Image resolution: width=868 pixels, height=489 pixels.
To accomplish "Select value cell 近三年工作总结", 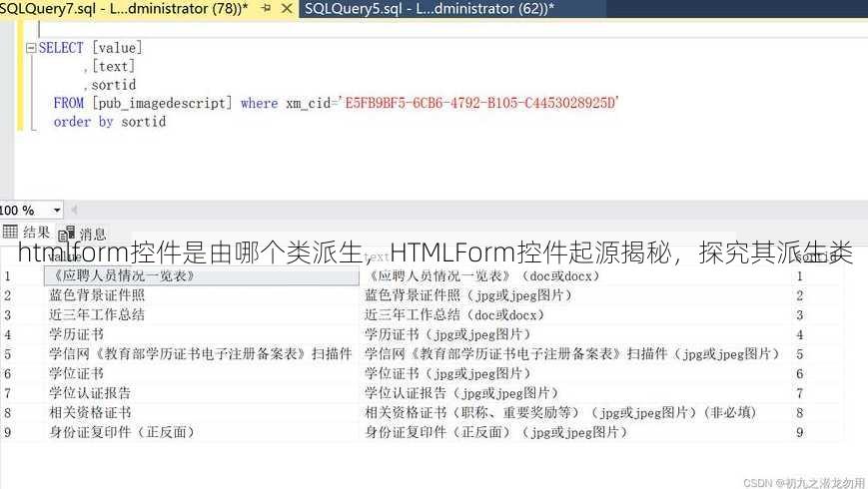I will click(202, 314).
